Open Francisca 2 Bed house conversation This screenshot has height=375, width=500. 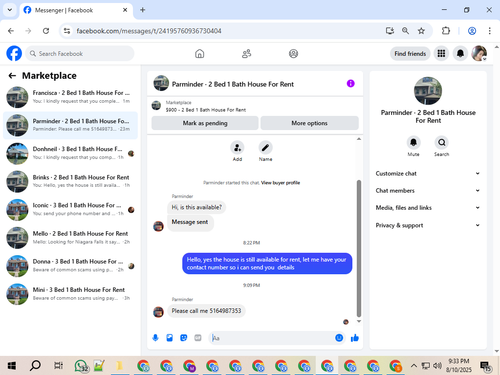tap(70, 97)
